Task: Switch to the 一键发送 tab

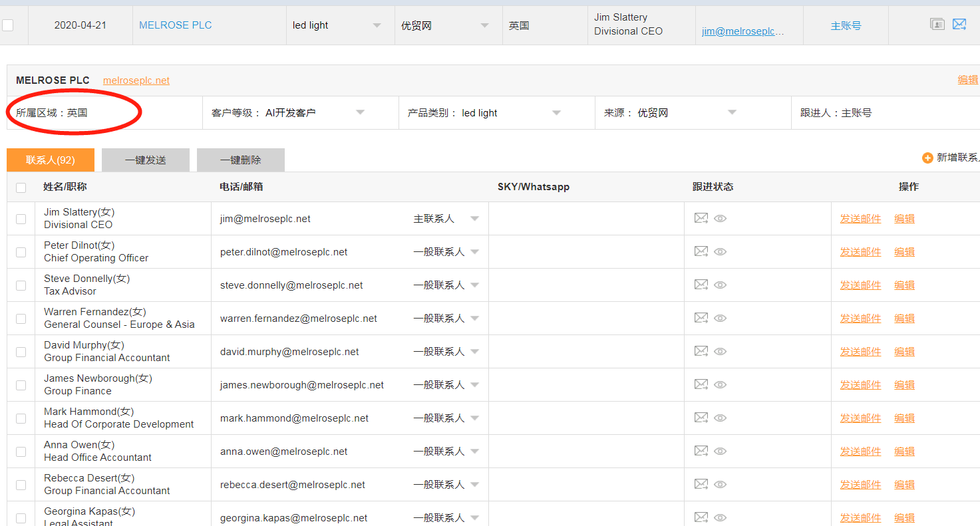Action: pyautogui.click(x=146, y=160)
